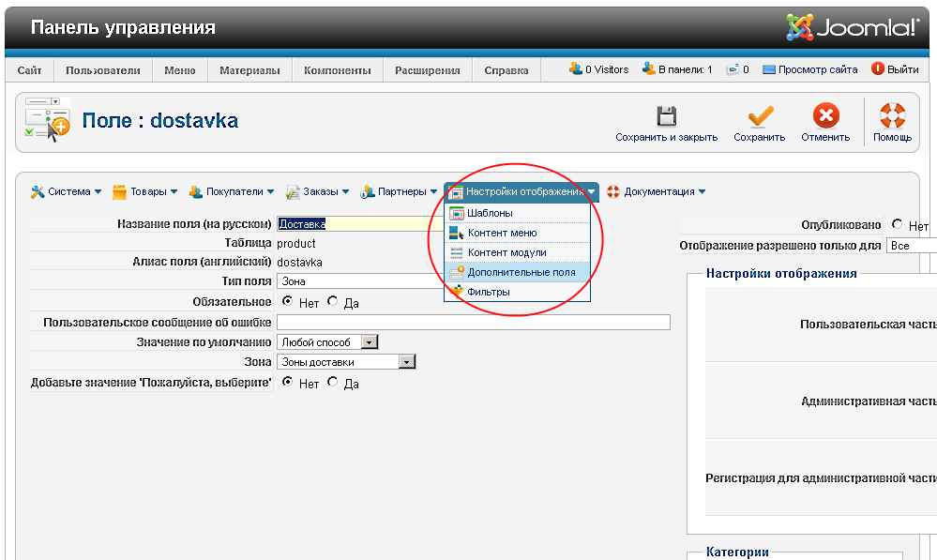Screen dimensions: 937x560
Task: Select Да for Обязательное
Action: click(x=332, y=301)
